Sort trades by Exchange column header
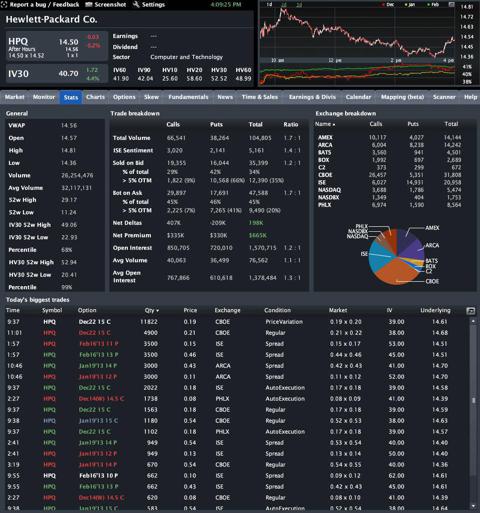Screen dimensions: 480x513 pos(227,310)
